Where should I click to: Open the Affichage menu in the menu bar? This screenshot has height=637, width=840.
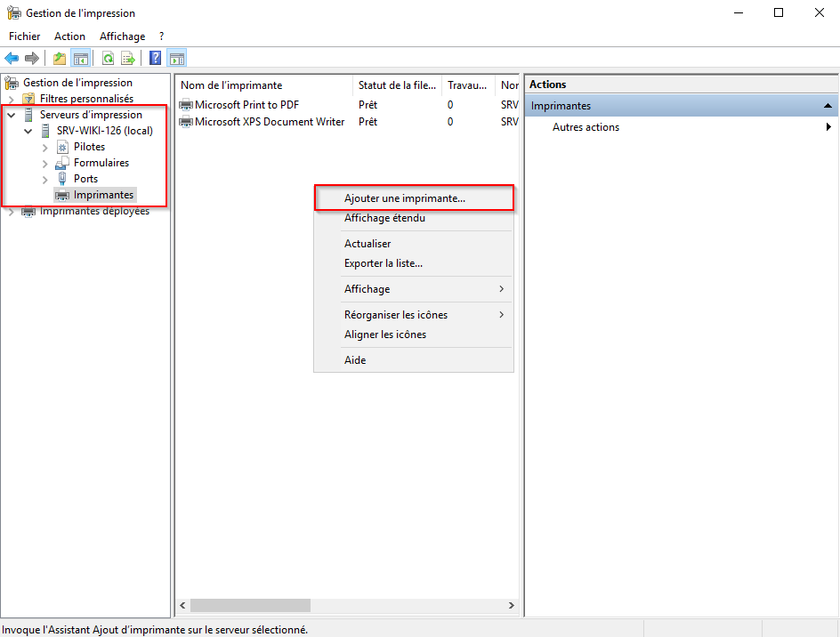click(122, 36)
